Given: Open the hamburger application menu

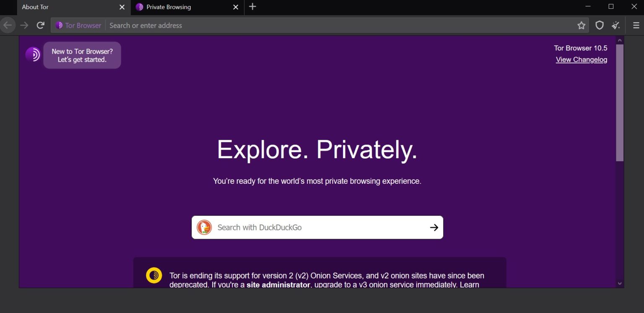Looking at the screenshot, I should coord(636,26).
